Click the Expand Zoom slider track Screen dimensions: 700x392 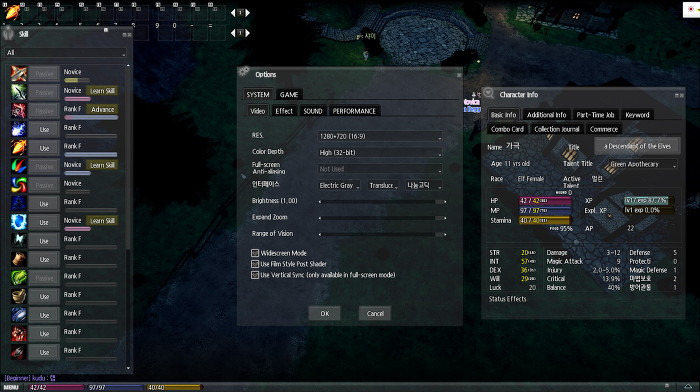382,218
